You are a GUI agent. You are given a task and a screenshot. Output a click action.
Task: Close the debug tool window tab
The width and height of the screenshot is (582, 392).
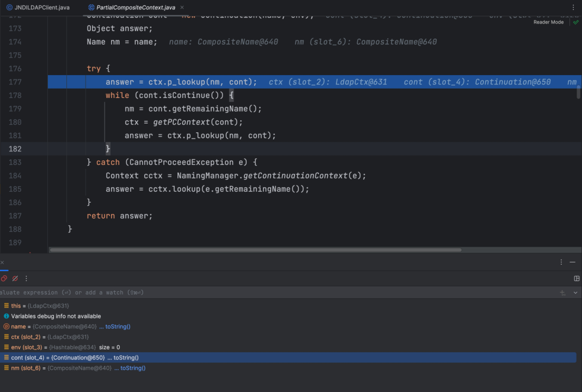[2, 262]
